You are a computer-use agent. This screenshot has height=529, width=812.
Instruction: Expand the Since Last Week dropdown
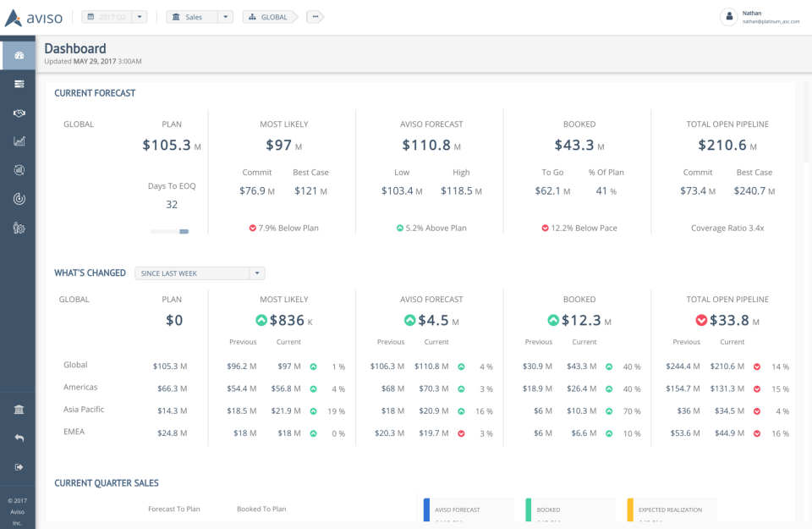257,273
